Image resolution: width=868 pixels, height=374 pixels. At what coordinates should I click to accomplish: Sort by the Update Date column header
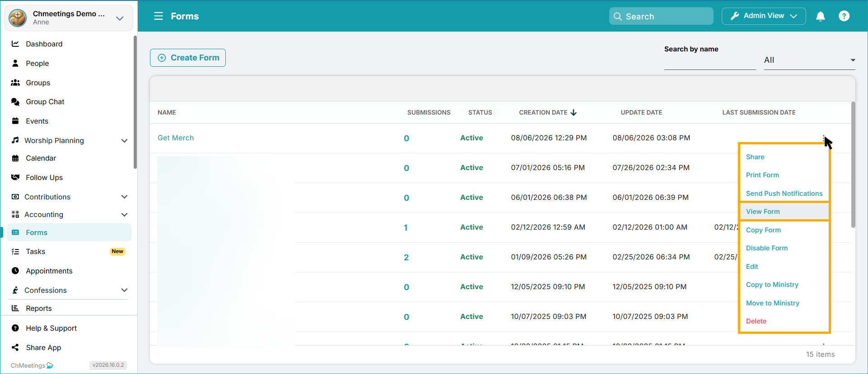[641, 112]
